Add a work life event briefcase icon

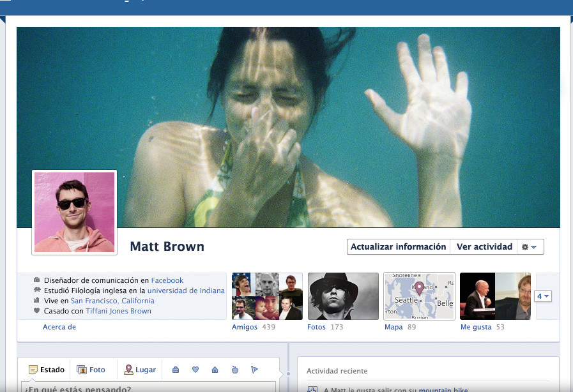click(176, 370)
